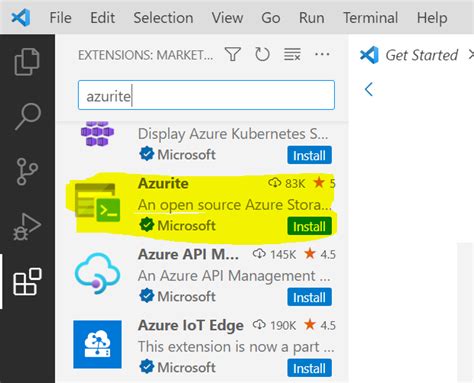Viewport: 474px width, 383px height.
Task: Open the Run menu
Action: 311,17
